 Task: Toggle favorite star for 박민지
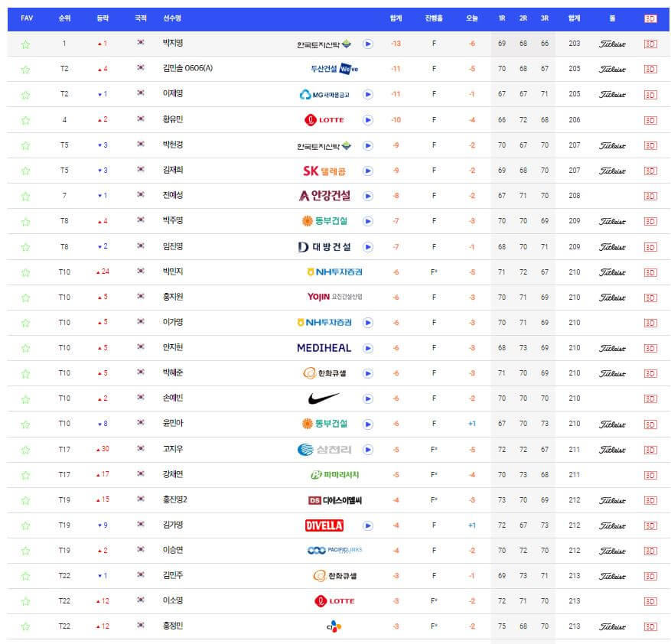pos(26,272)
